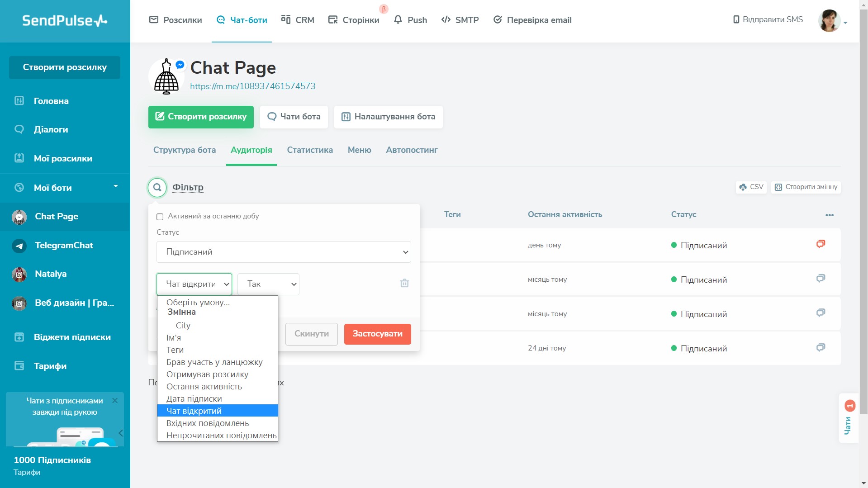
Task: Select TelegramChat bot in sidebar
Action: 64,245
